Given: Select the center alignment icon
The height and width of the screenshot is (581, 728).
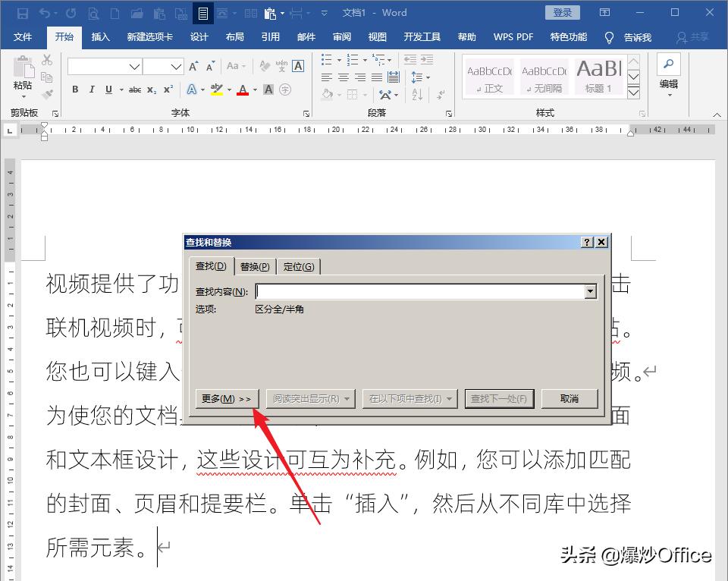Looking at the screenshot, I should tap(343, 77).
